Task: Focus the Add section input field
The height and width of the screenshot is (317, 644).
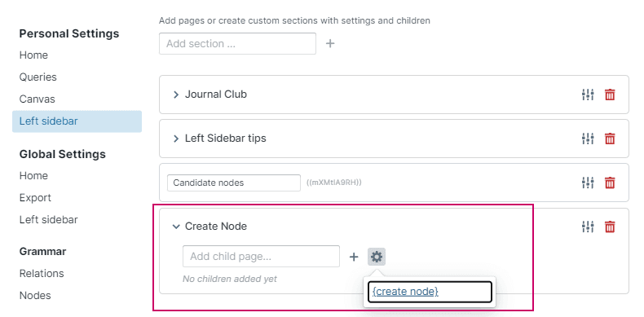Action: click(237, 43)
